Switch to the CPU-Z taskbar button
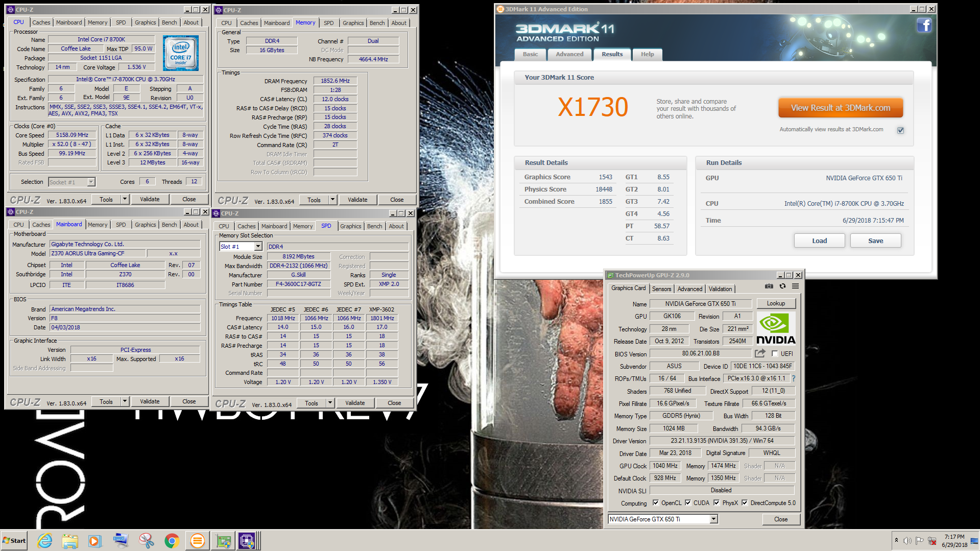 248,541
